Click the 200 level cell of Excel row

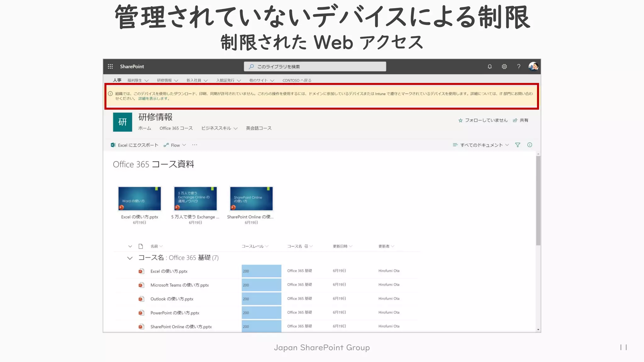[x=261, y=271]
